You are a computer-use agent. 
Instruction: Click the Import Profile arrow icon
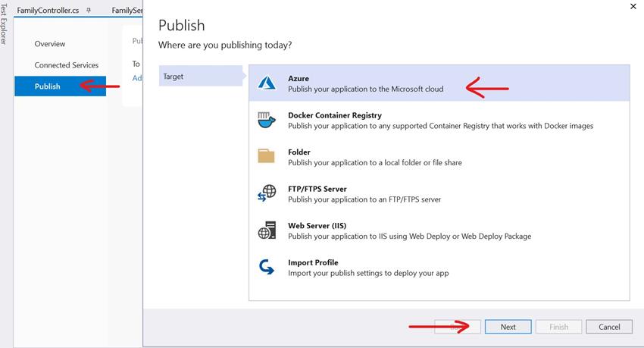pyautogui.click(x=267, y=267)
